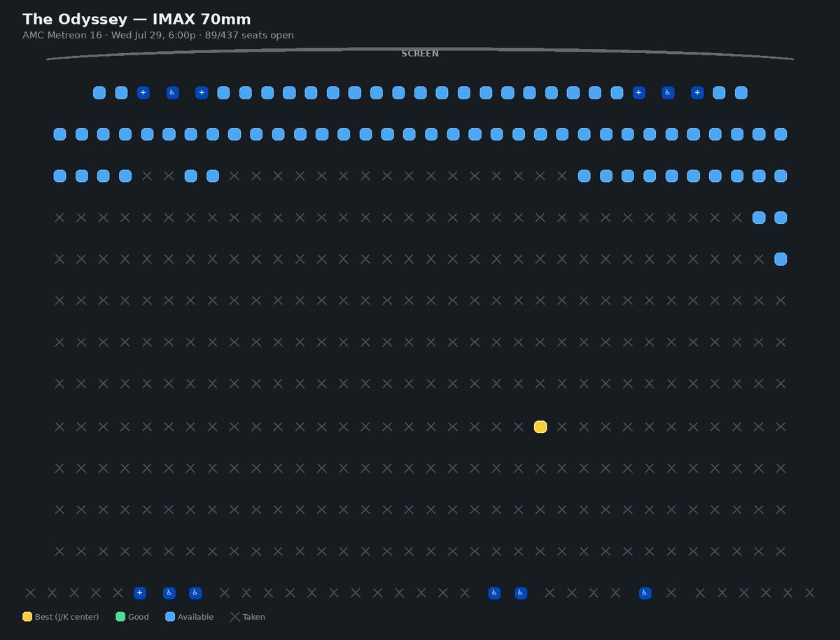
Task: Choose the rightmost wheelchair seat in the back row
Action: (645, 593)
